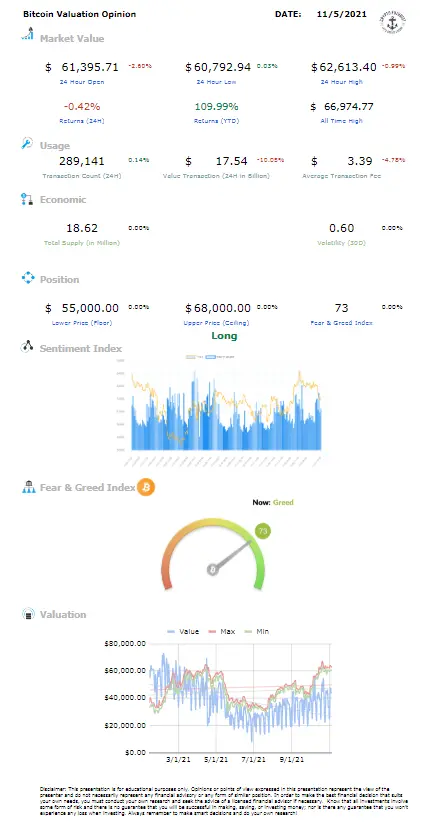Click the Usage wrench icon
This screenshot has height=827, width=439.
point(27,144)
